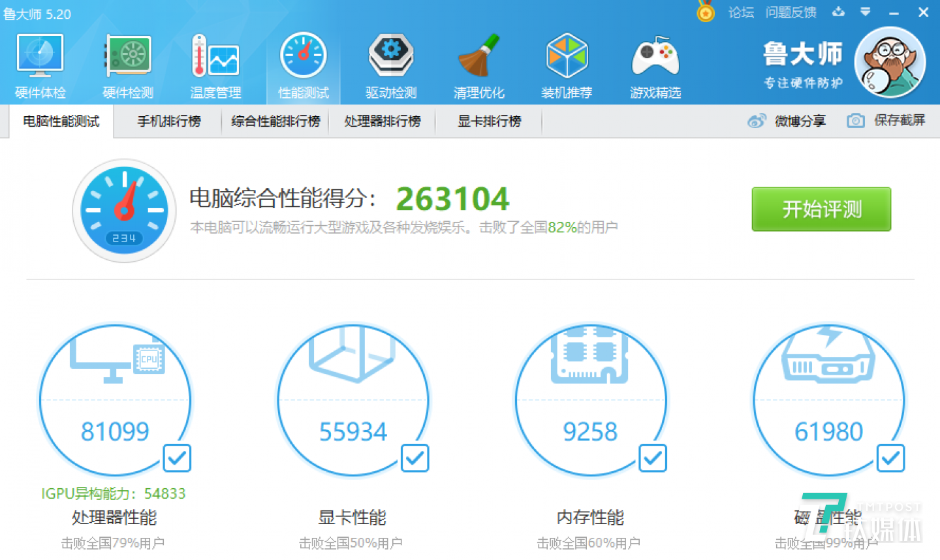
Task: Open the 处理器排行榜 ranking tab
Action: click(x=383, y=121)
